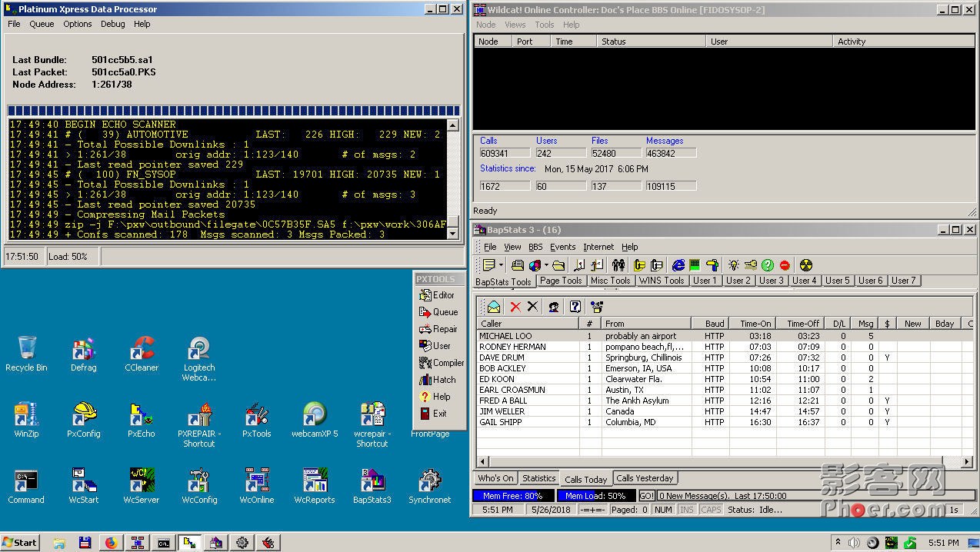
Task: Click the light bulb icon in BapStats toolbar
Action: pos(733,265)
